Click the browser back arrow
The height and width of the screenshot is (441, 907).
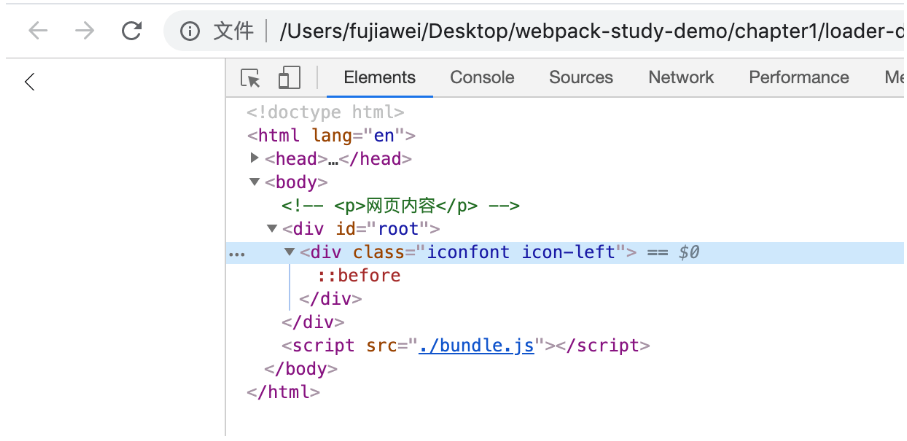pos(38,31)
